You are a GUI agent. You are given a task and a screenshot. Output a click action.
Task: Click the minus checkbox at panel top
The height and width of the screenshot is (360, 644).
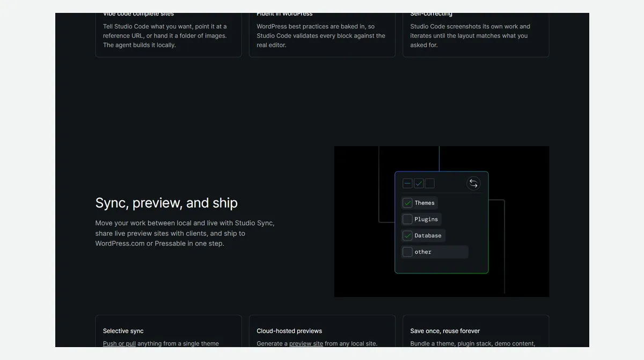click(407, 183)
